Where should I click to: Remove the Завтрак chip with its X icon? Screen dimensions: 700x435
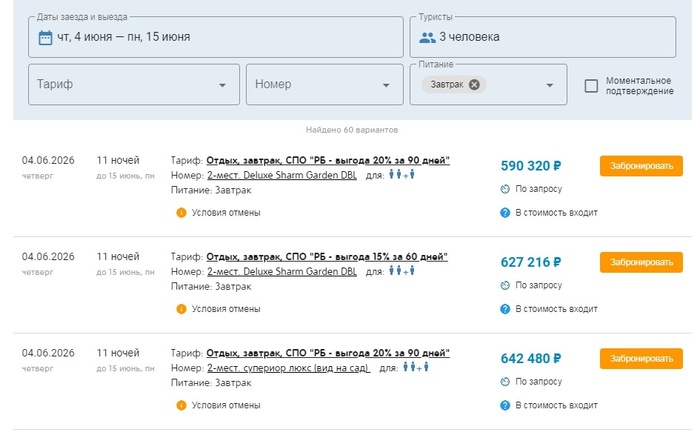point(474,85)
